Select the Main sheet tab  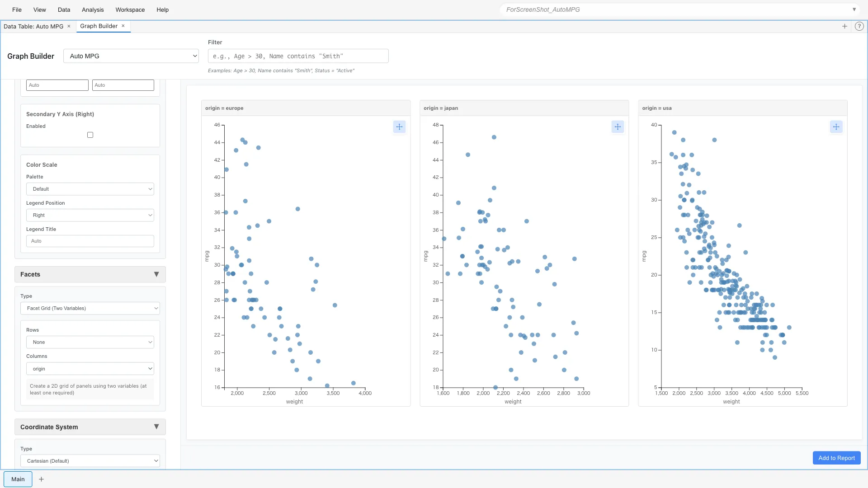[x=18, y=479]
